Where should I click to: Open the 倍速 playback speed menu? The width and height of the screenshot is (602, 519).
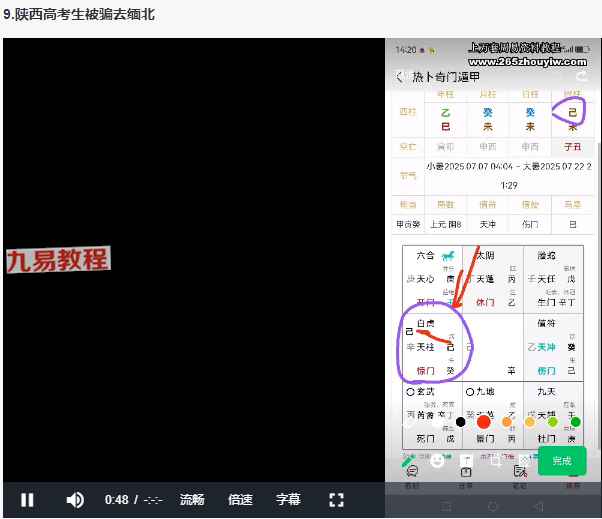[x=240, y=500]
